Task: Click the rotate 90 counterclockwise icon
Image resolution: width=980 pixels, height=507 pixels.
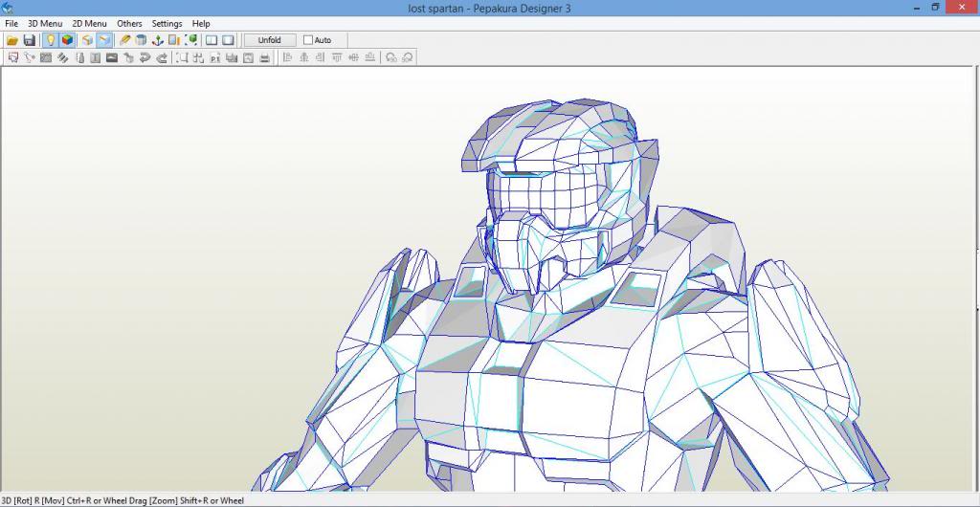Action: tap(391, 57)
